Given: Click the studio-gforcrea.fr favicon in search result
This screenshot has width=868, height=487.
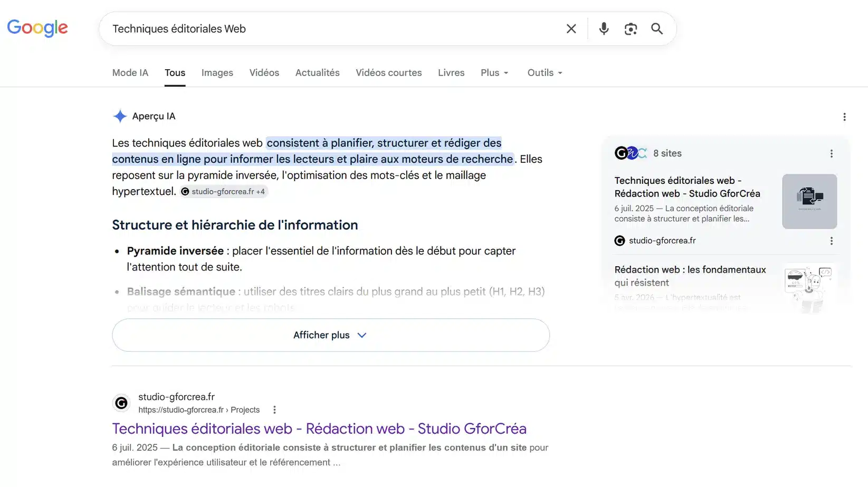Looking at the screenshot, I should click(x=121, y=404).
